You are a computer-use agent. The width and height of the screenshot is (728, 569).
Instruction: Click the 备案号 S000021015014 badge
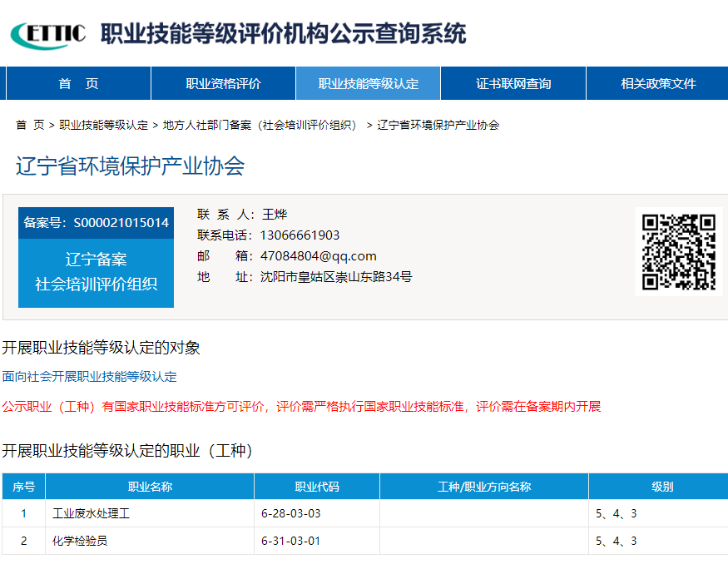click(96, 223)
